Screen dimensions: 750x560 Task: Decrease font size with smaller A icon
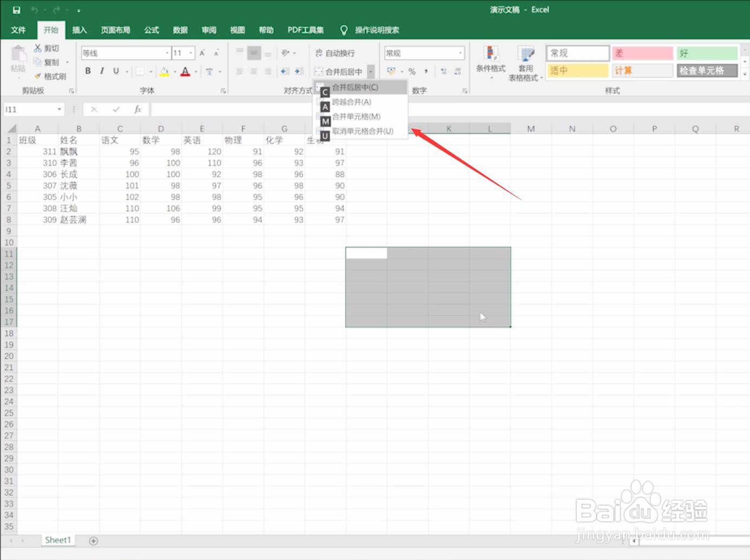click(216, 53)
